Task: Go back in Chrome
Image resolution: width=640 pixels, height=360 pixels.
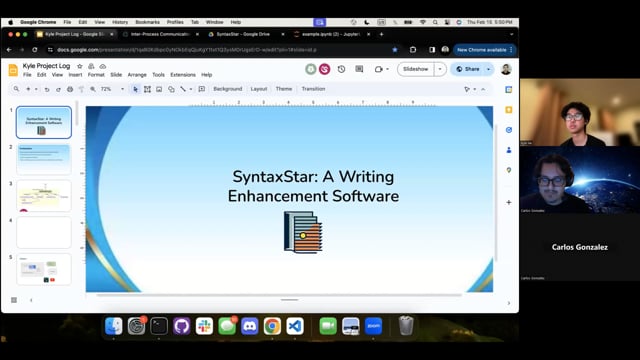Action: tap(9, 50)
